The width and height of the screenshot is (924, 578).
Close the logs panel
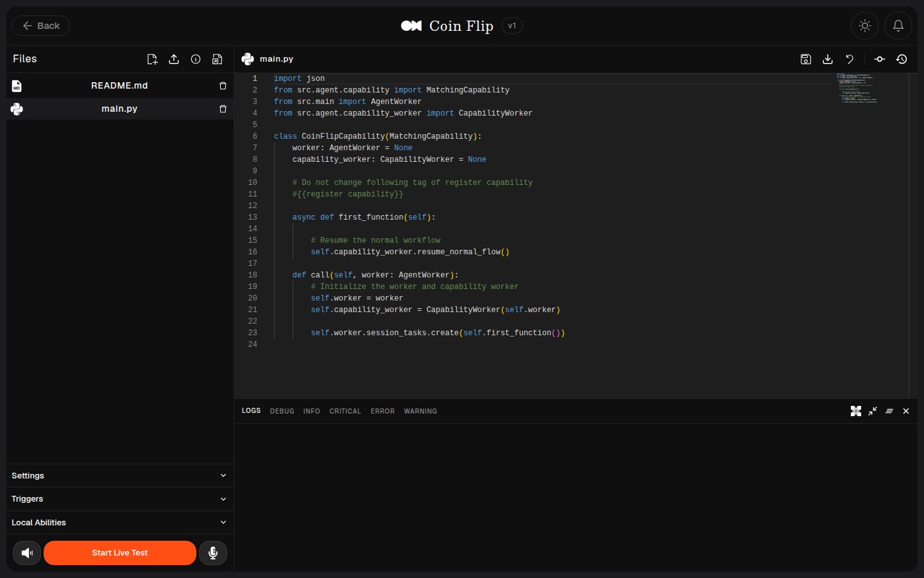point(906,411)
